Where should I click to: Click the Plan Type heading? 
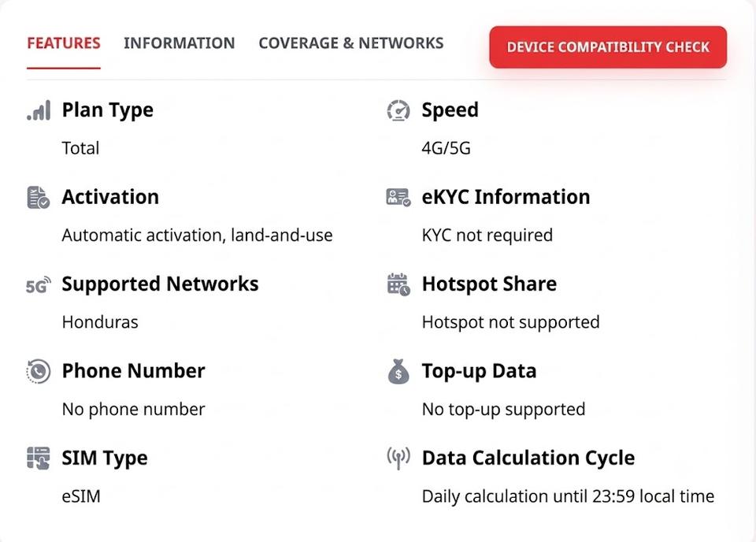coord(108,110)
